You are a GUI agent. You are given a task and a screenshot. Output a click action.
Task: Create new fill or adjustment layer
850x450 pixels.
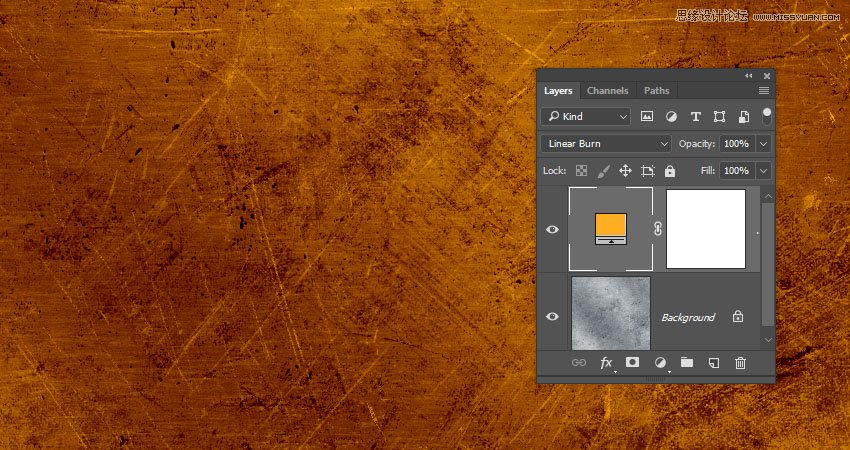pyautogui.click(x=660, y=363)
